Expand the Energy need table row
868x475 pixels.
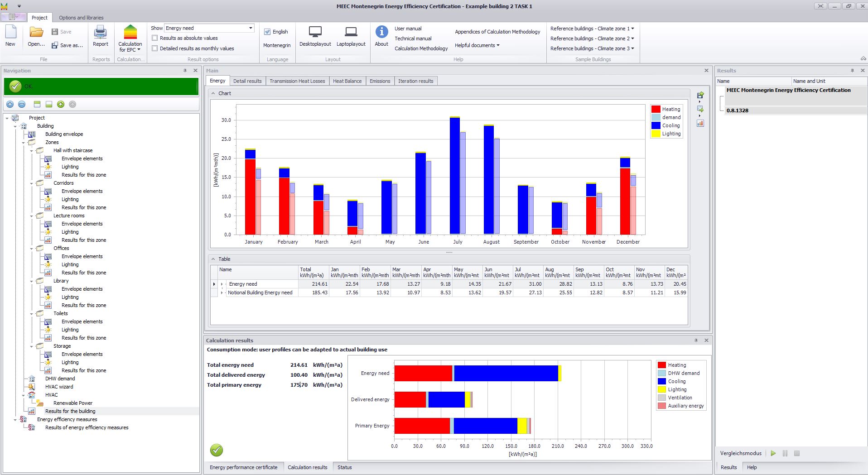tap(222, 284)
